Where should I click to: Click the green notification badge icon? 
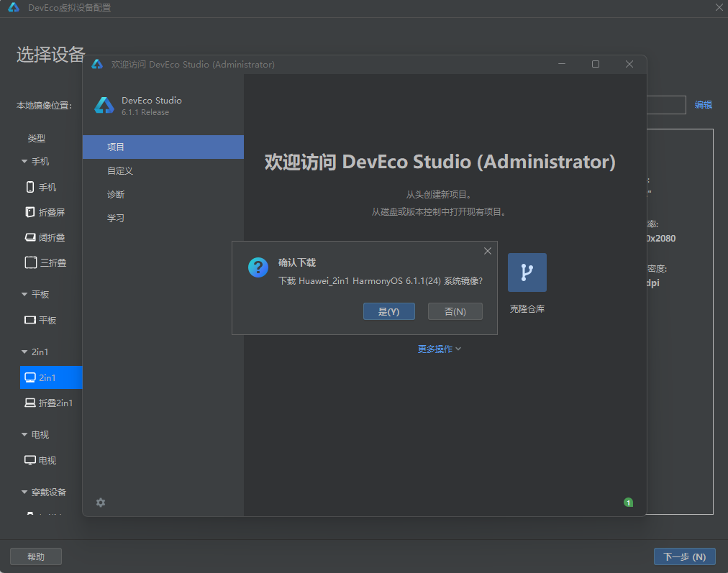[628, 503]
